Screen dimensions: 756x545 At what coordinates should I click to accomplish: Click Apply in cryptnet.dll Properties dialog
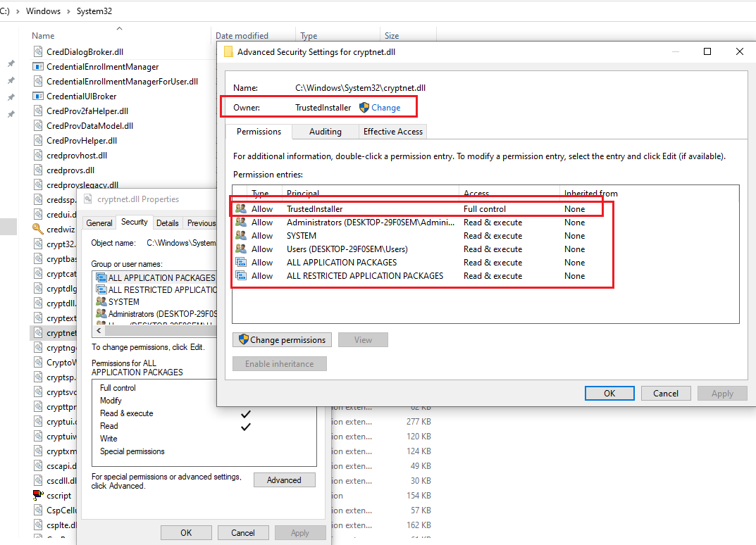pyautogui.click(x=300, y=532)
